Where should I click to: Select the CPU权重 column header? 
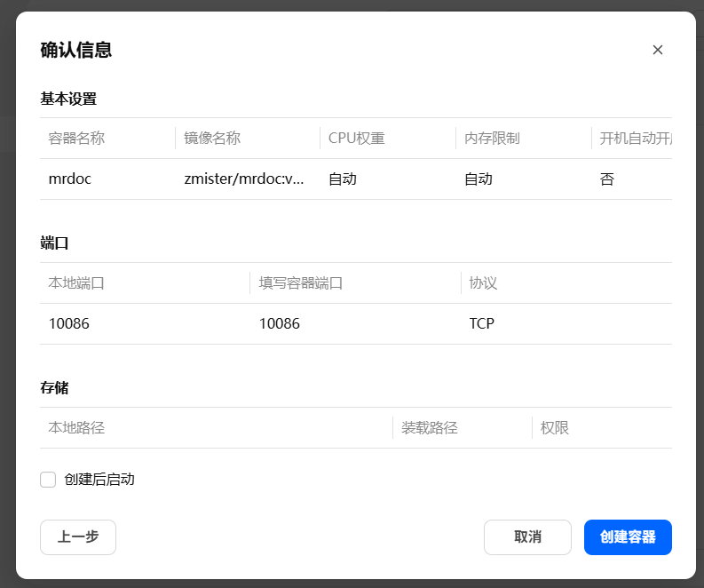[x=357, y=139]
